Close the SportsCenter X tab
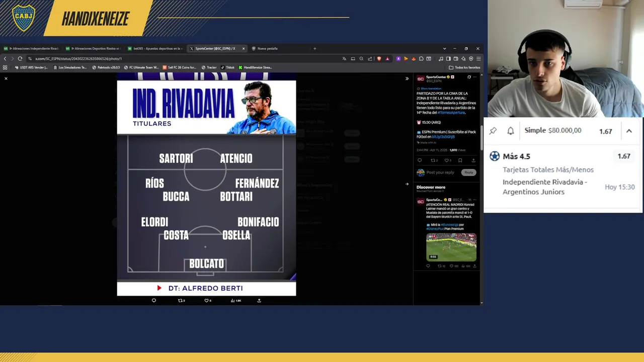644x362 pixels. [x=244, y=49]
